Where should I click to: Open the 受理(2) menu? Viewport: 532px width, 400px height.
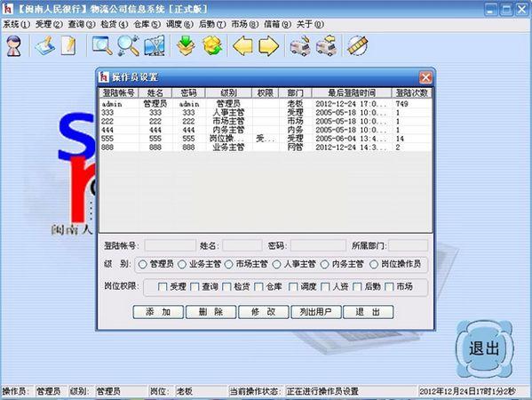[49, 24]
